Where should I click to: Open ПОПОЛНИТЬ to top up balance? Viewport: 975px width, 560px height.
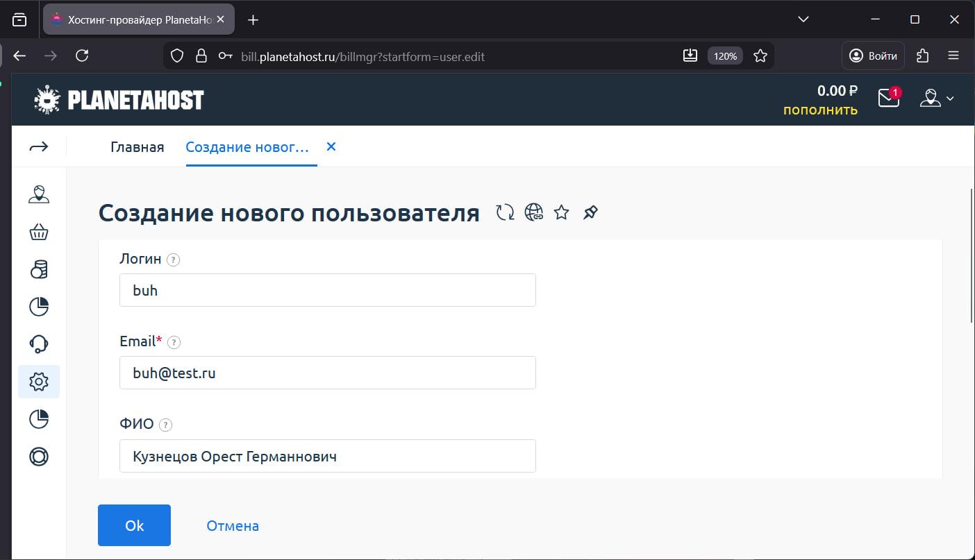pos(819,110)
